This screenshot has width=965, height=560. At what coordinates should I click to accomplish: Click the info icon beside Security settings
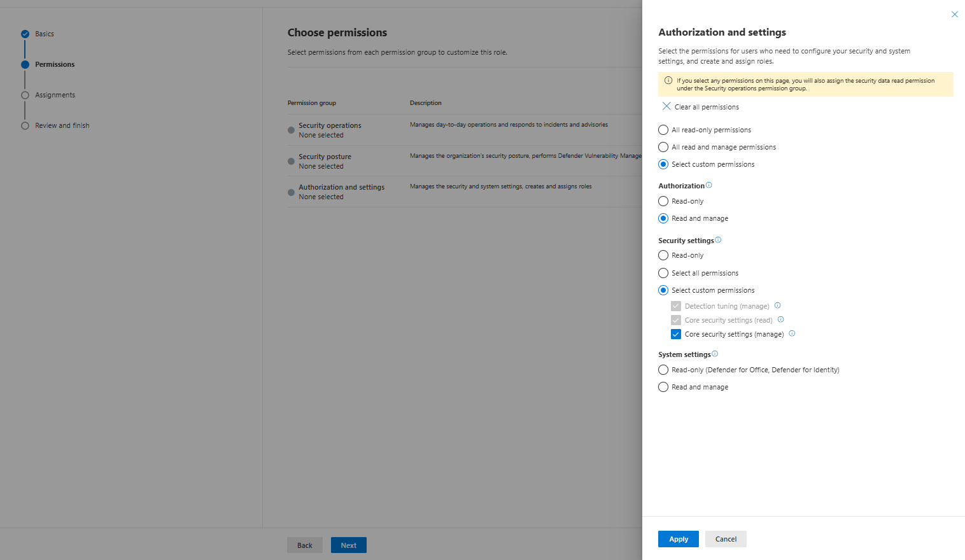pyautogui.click(x=718, y=240)
